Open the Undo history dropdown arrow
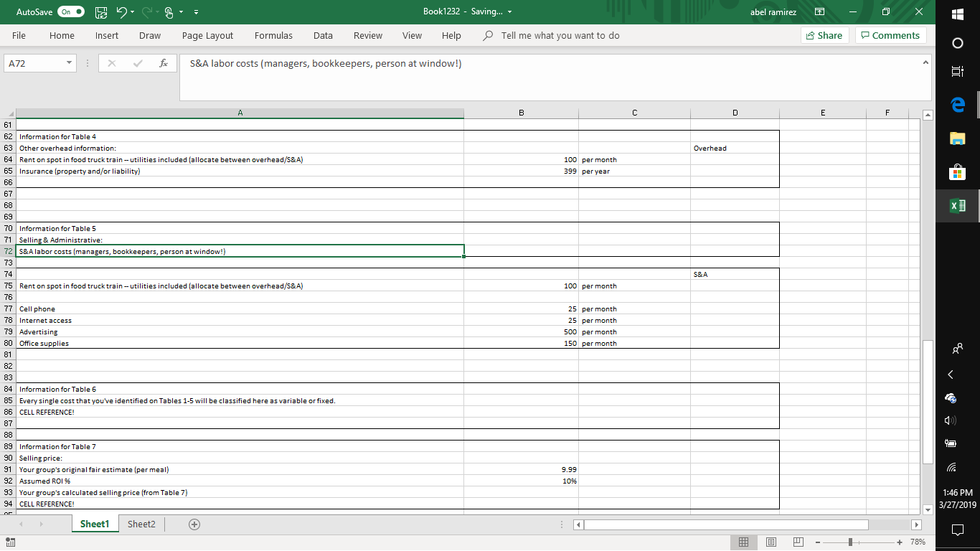The width and height of the screenshot is (980, 551). click(x=132, y=12)
